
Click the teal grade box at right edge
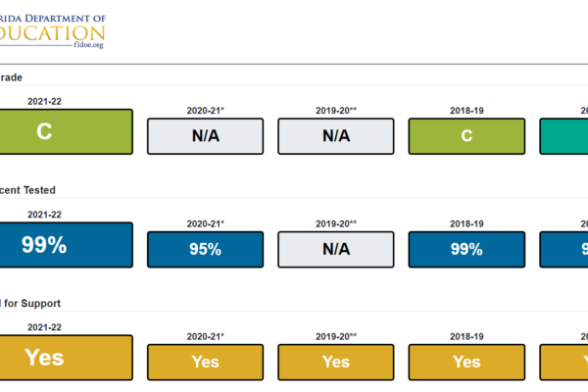tap(563, 136)
